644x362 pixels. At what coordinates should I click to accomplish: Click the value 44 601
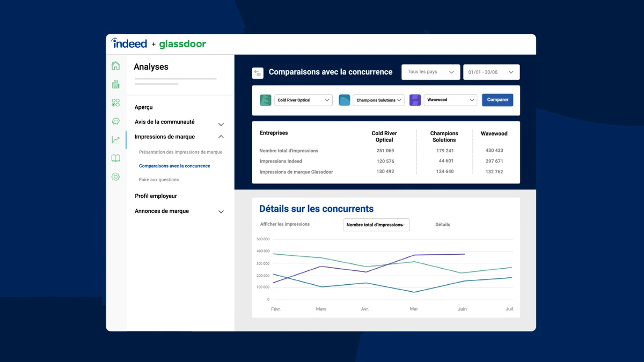click(x=446, y=161)
